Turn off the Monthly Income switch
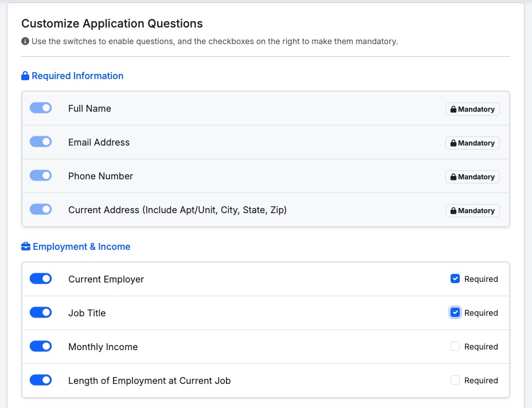This screenshot has width=532, height=408. [x=41, y=347]
